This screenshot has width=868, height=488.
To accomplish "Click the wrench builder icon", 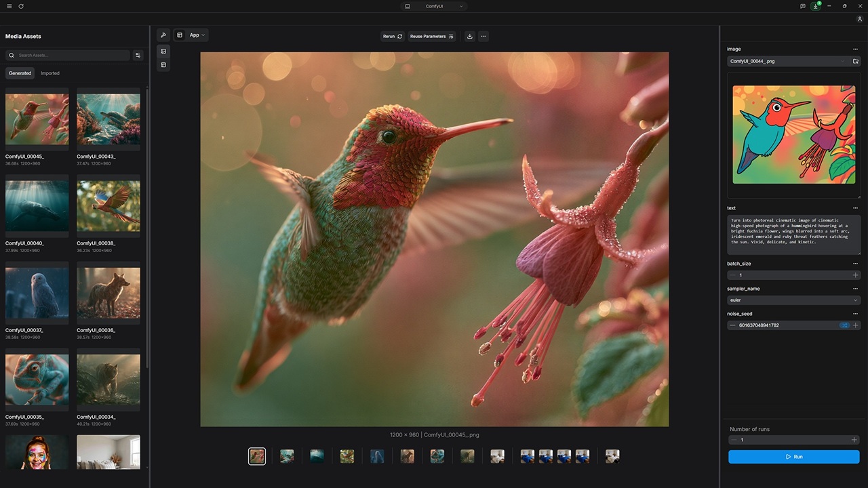I will [163, 35].
